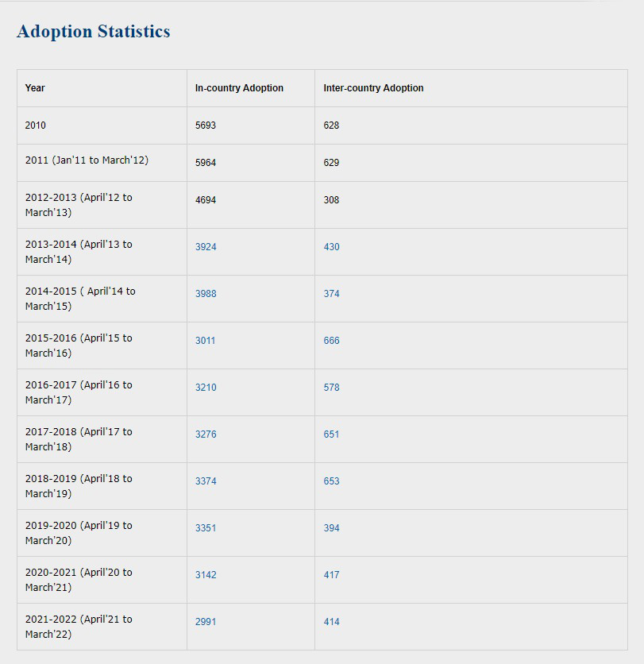Click the 394 inter-country adoption link
This screenshot has width=644, height=664.
331,528
